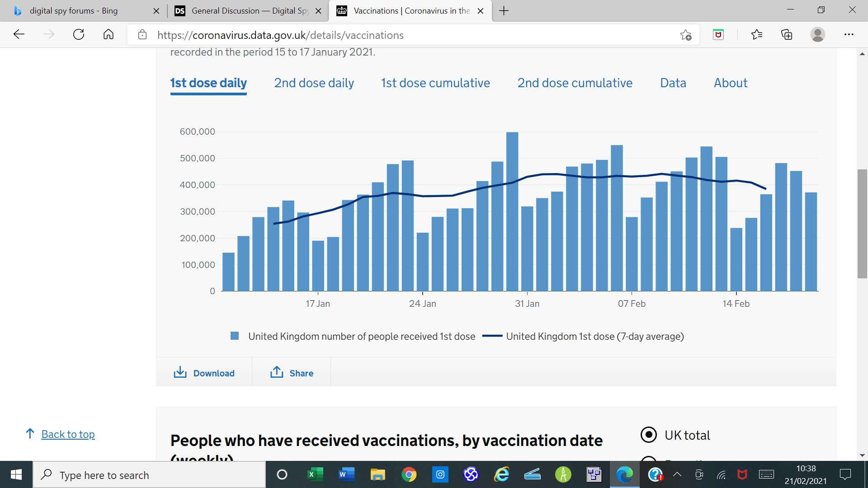Open a new browser tab
Image resolution: width=868 pixels, height=488 pixels.
504,11
